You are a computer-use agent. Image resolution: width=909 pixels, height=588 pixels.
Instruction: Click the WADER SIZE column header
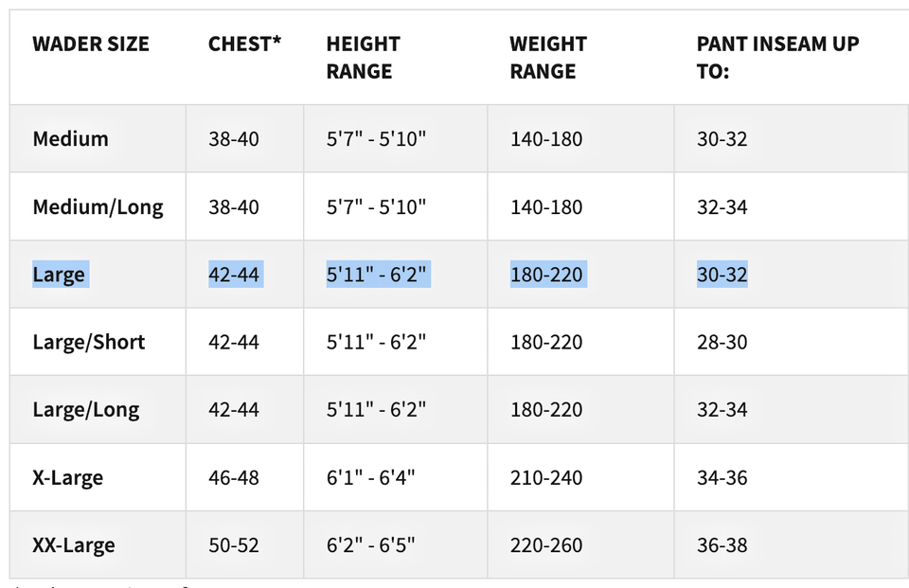coord(91,45)
